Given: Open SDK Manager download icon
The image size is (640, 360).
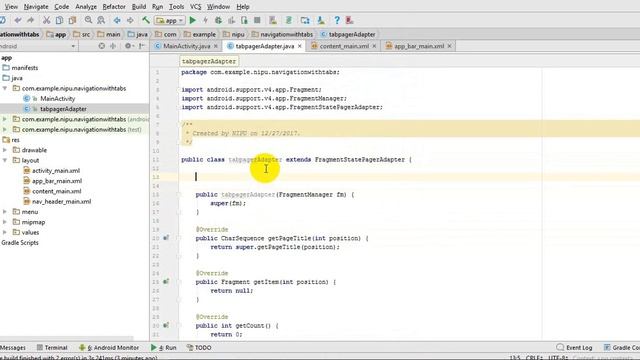Looking at the screenshot, I should 321,20.
